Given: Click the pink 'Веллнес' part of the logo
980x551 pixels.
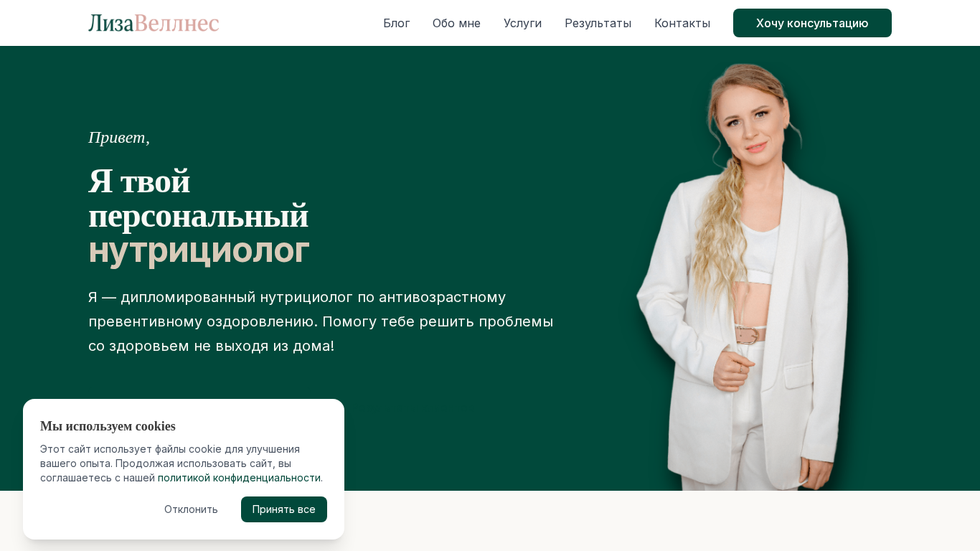Looking at the screenshot, I should pos(176,23).
